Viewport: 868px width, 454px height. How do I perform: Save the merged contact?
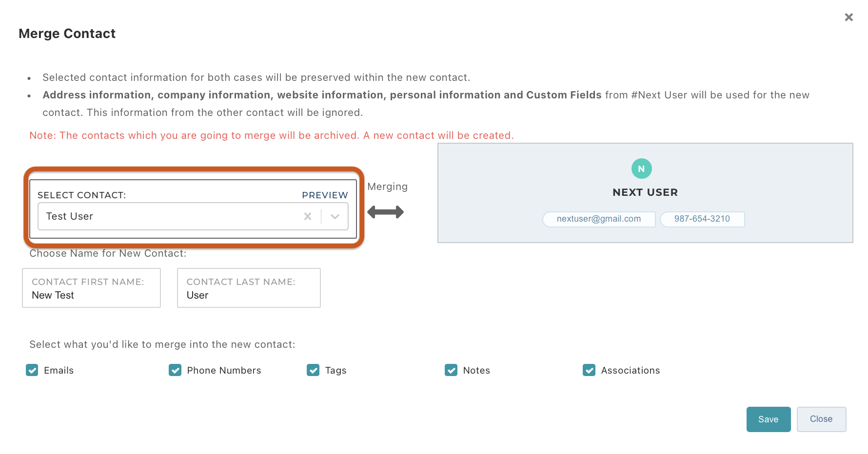(768, 419)
